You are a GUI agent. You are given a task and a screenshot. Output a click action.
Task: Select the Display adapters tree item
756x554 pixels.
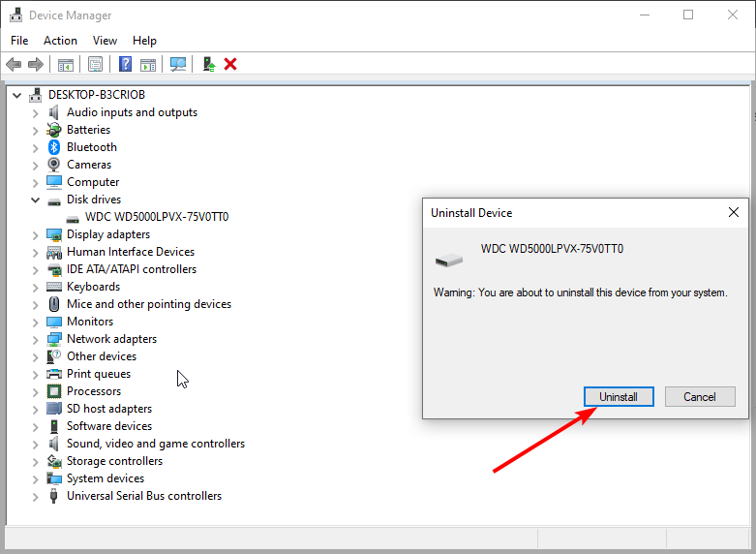[x=108, y=234]
